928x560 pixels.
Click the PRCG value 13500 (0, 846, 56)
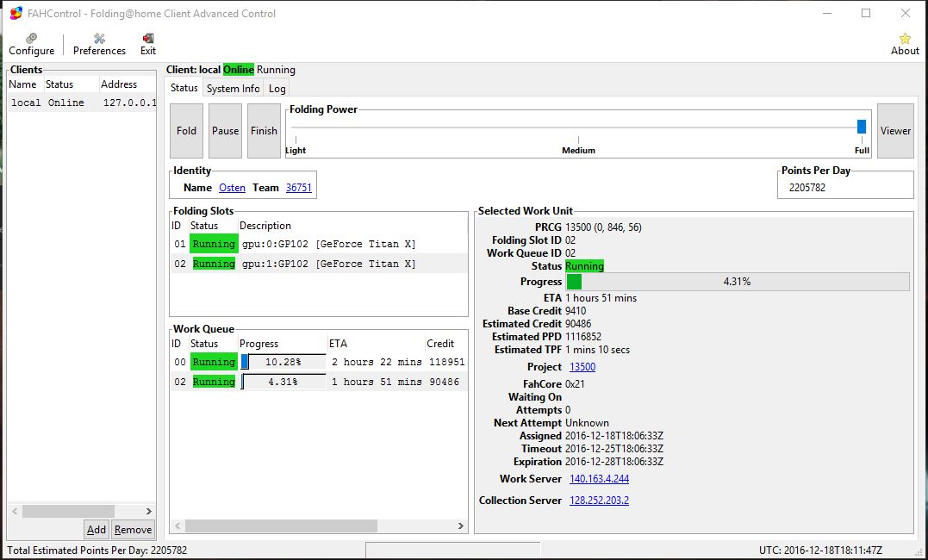tap(603, 227)
